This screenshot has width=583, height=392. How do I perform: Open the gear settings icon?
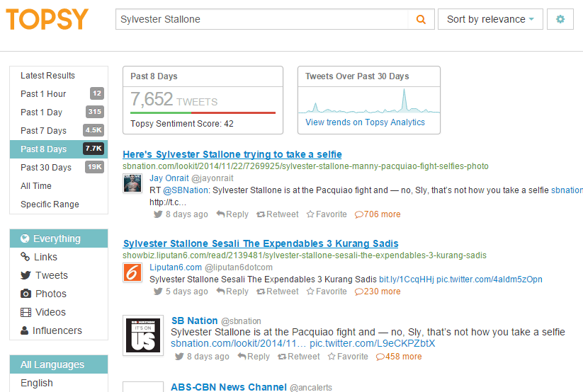coord(560,19)
